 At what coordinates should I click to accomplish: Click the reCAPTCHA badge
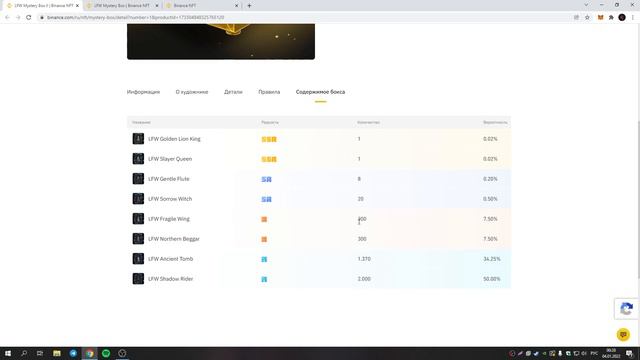pyautogui.click(x=627, y=309)
